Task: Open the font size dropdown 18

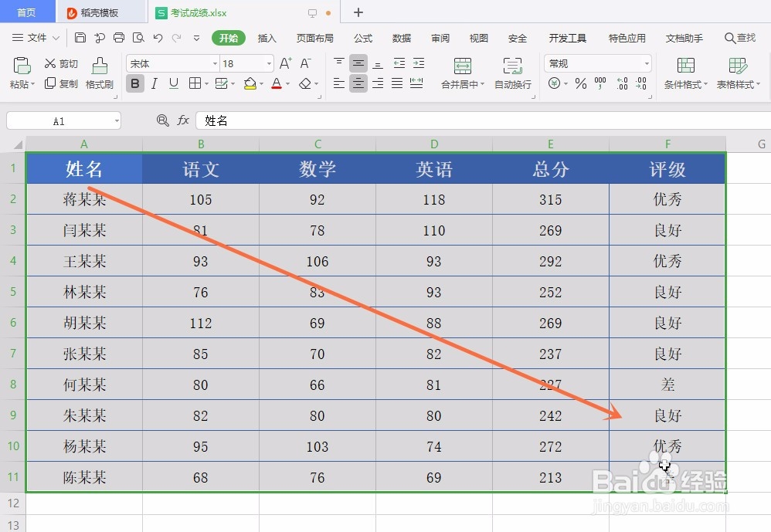Action: click(x=269, y=64)
